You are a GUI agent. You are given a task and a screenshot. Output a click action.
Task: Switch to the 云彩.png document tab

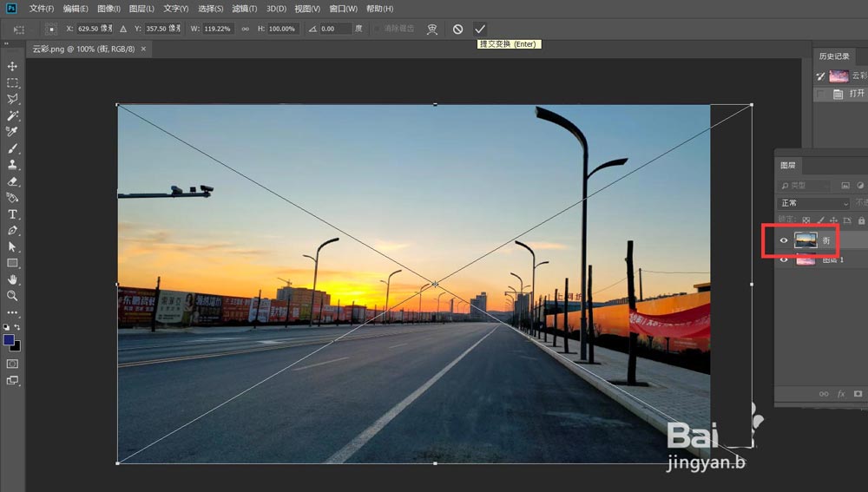click(x=83, y=49)
